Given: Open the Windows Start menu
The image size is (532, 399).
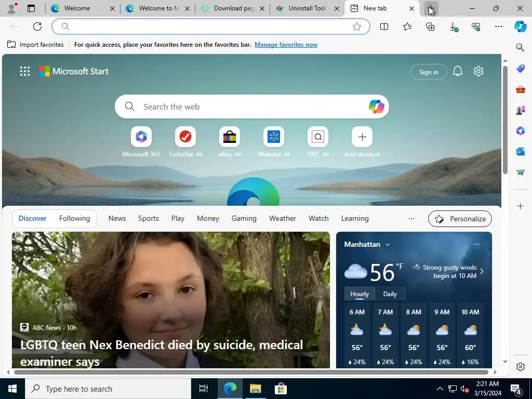Looking at the screenshot, I should click(12, 389).
